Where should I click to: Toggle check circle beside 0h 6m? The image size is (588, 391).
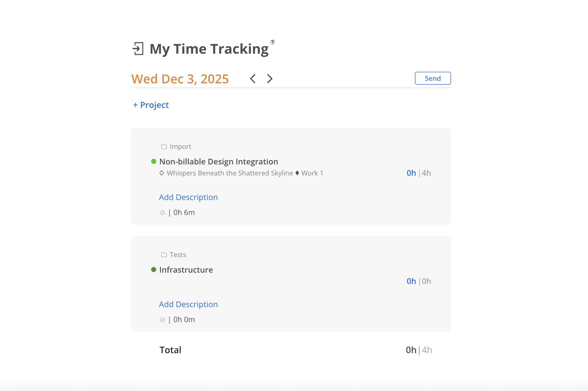click(x=162, y=213)
